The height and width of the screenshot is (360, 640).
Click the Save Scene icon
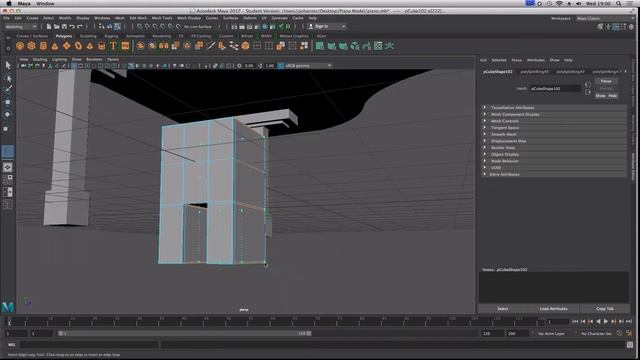[64, 27]
